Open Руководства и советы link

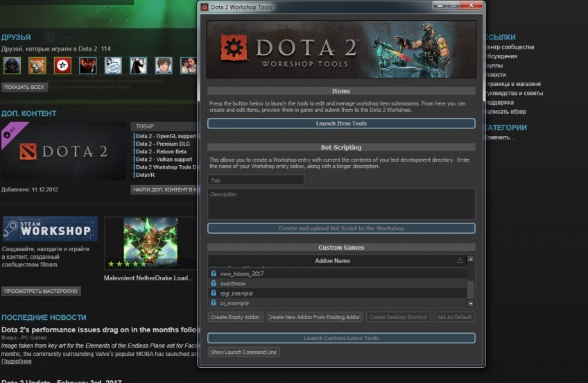tap(514, 93)
